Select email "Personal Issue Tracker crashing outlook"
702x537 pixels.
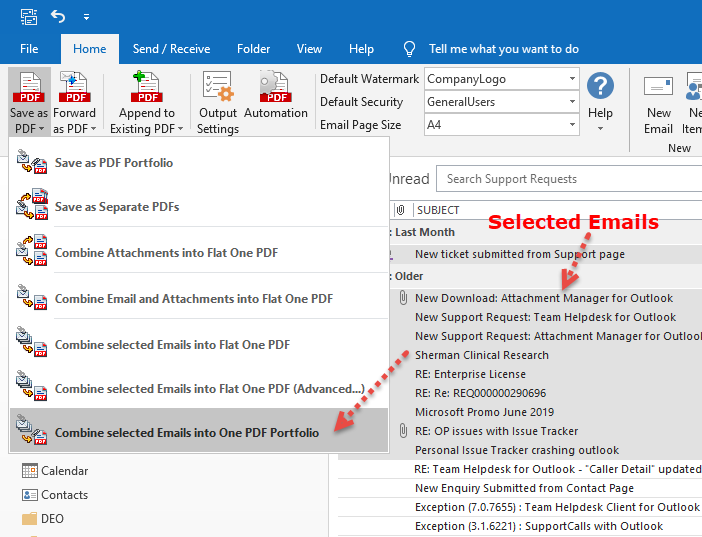point(517,450)
